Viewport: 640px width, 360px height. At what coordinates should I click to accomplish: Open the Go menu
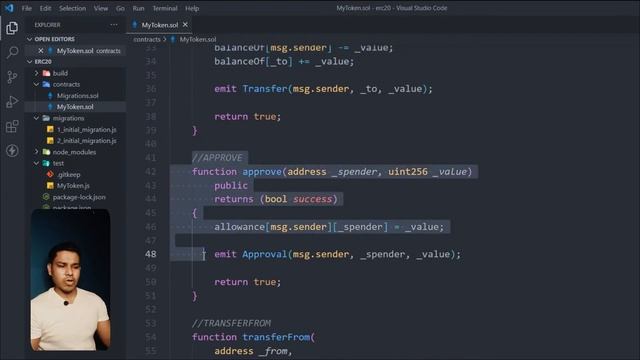120,8
